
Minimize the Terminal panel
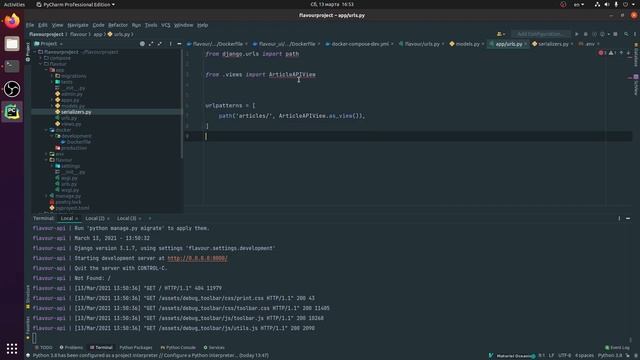pos(628,218)
